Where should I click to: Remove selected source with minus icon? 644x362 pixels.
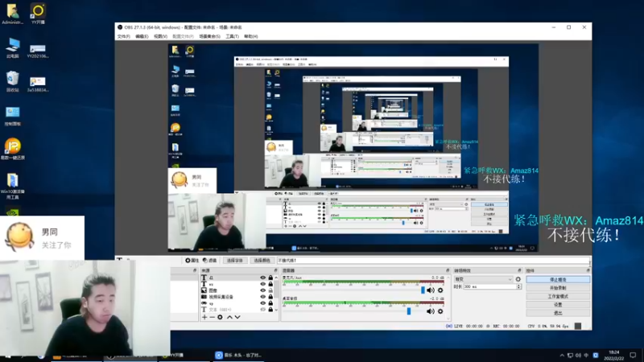click(x=213, y=317)
